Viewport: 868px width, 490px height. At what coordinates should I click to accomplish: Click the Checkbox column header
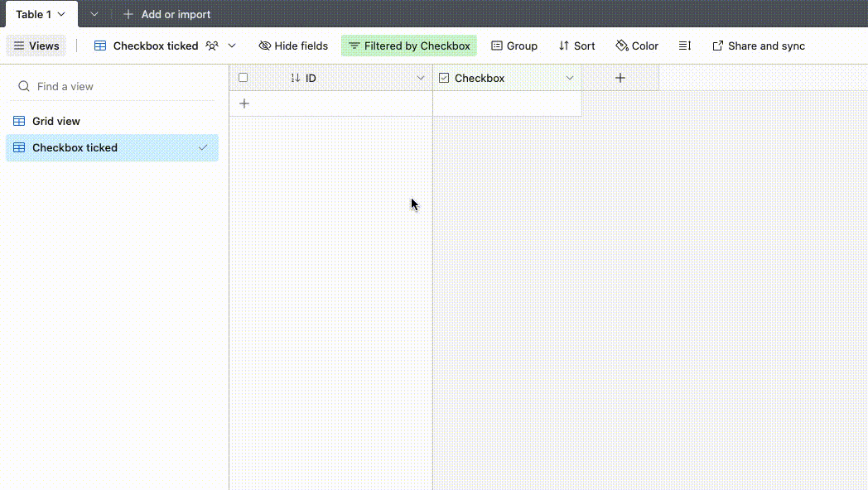point(508,78)
